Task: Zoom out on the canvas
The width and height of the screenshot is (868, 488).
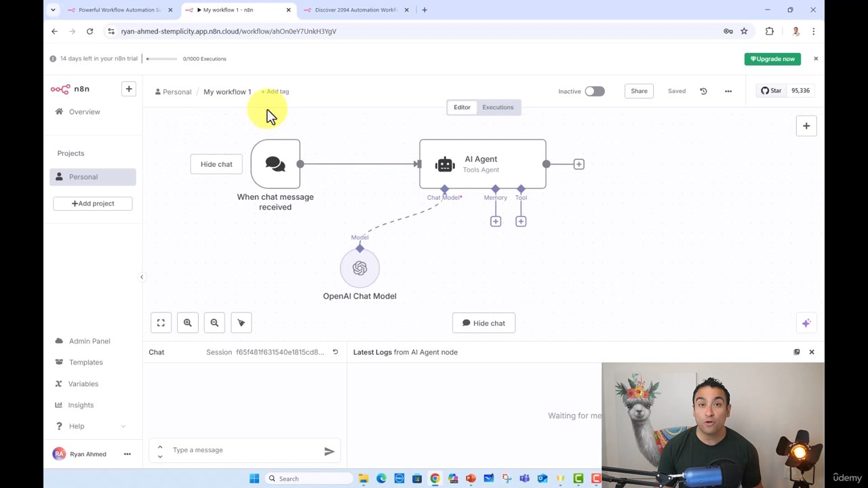Action: pyautogui.click(x=214, y=323)
